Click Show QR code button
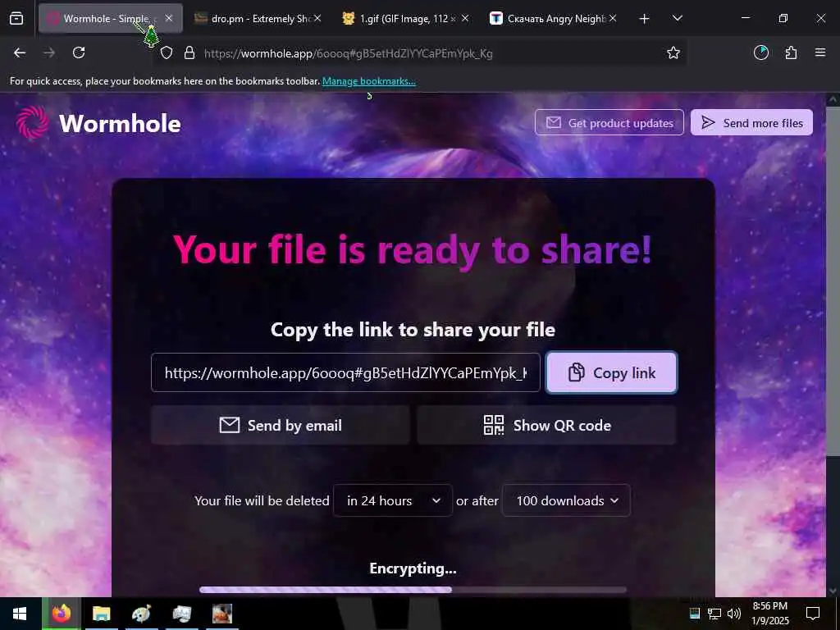This screenshot has width=840, height=630. click(546, 425)
